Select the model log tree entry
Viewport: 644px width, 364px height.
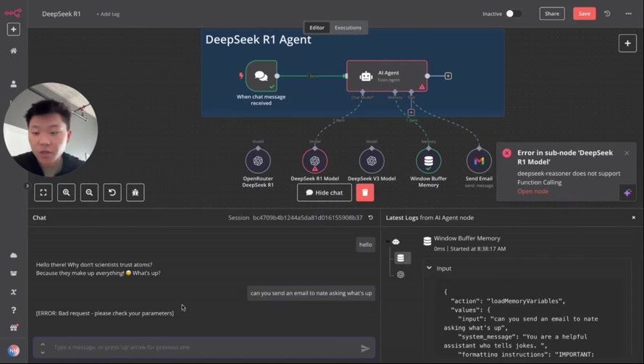401,274
